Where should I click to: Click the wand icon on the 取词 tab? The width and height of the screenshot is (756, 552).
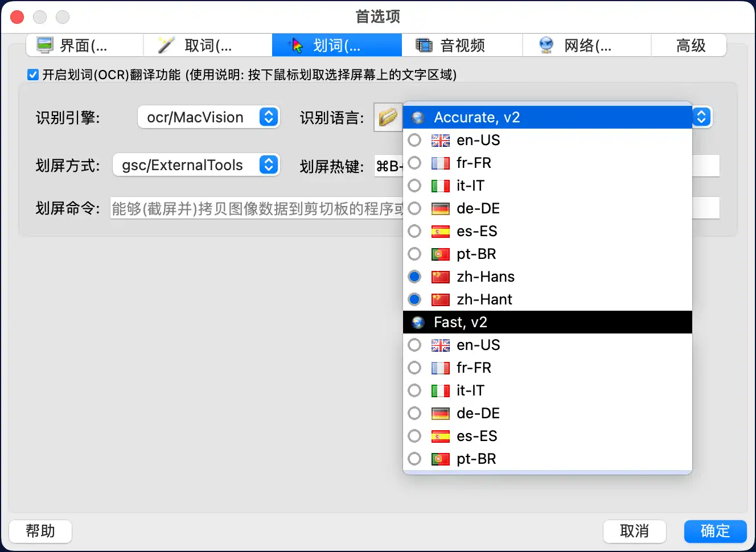pyautogui.click(x=166, y=45)
